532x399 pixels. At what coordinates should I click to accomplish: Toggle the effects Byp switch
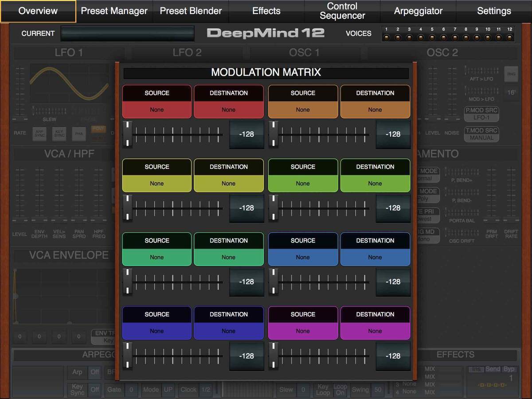pos(509,369)
